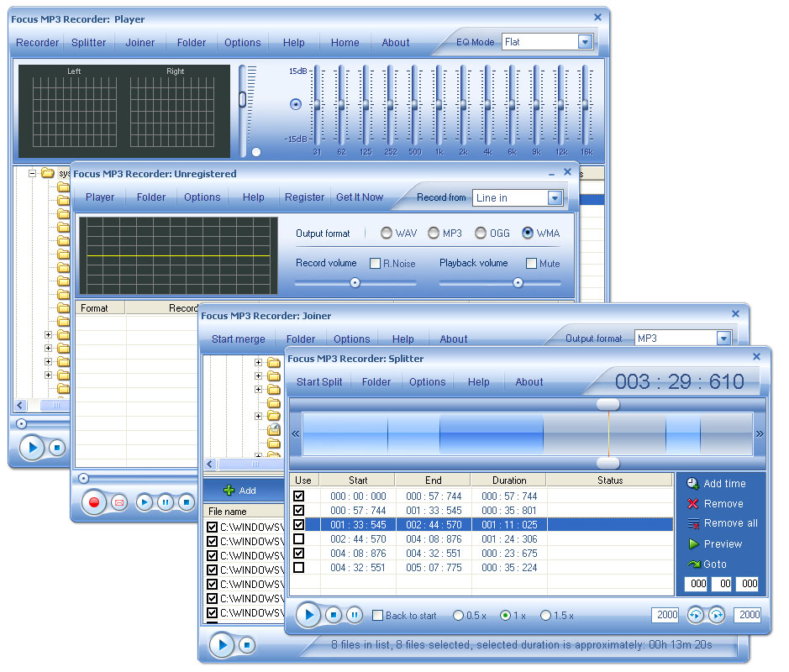Enable Back to start checkbox

point(377,615)
